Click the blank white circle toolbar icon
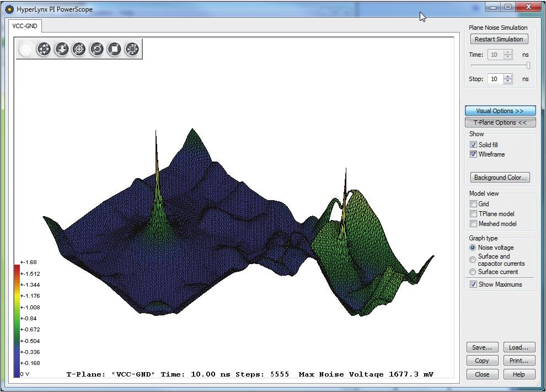This screenshot has width=546, height=392. click(26, 49)
